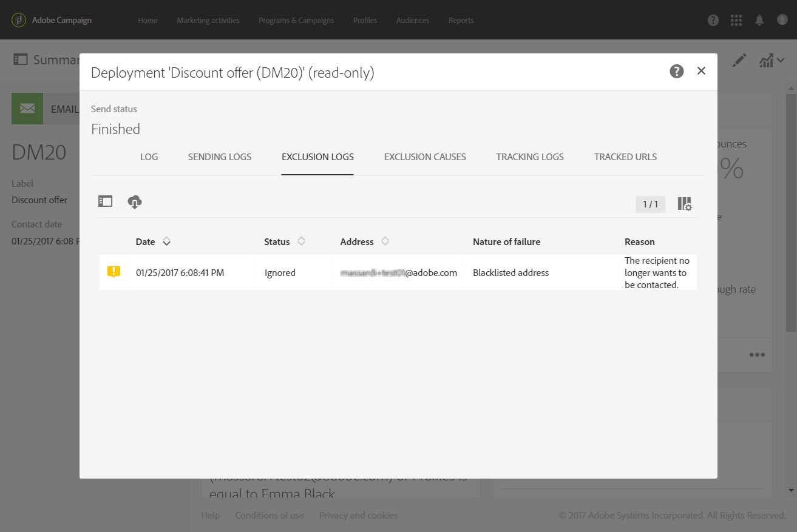The width and height of the screenshot is (797, 532).
Task: Switch to the SENDING LOGS tab
Action: pyautogui.click(x=220, y=157)
